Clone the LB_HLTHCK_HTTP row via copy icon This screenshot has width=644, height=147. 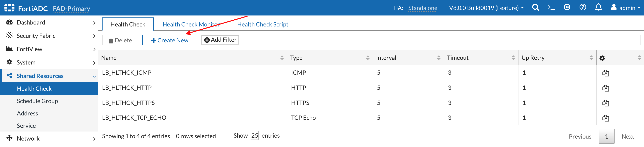pyautogui.click(x=605, y=88)
